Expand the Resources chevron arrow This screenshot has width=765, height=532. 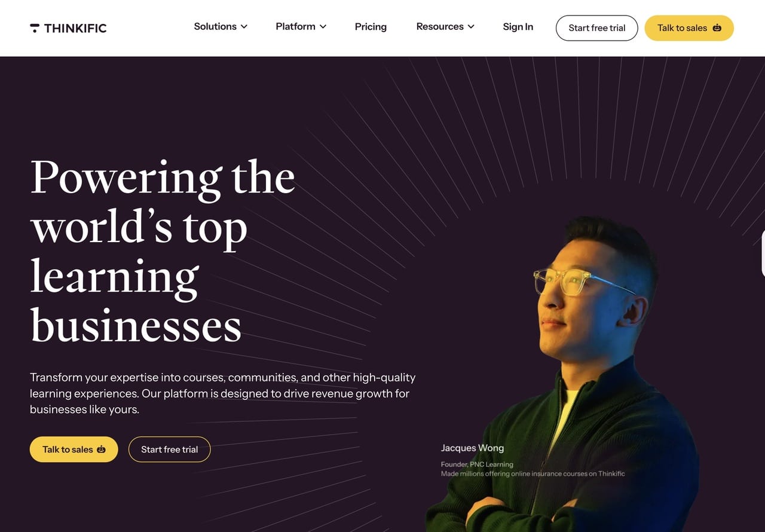pos(471,27)
